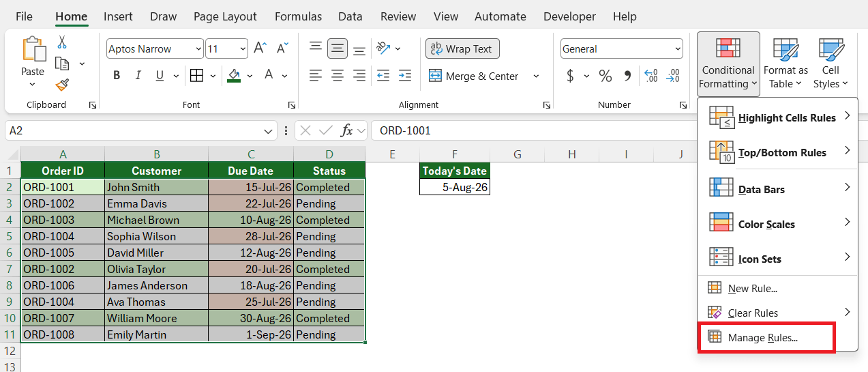Click Merge & Center

tap(475, 76)
